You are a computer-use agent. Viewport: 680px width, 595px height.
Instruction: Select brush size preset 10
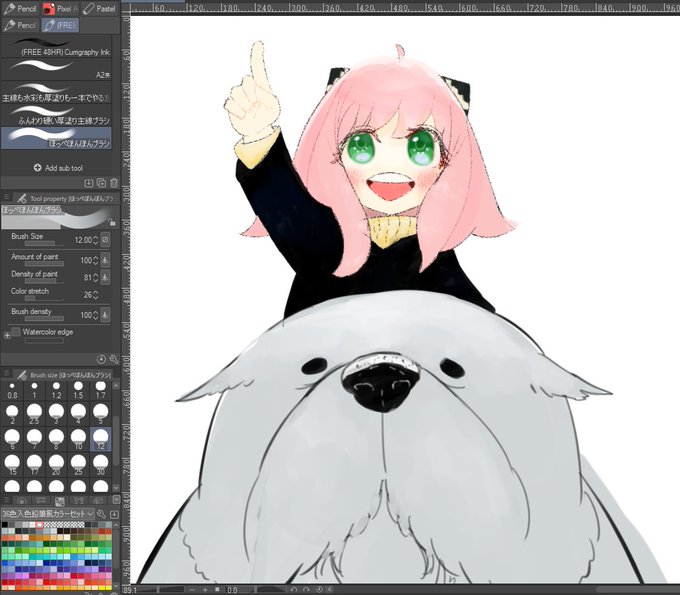(78, 439)
